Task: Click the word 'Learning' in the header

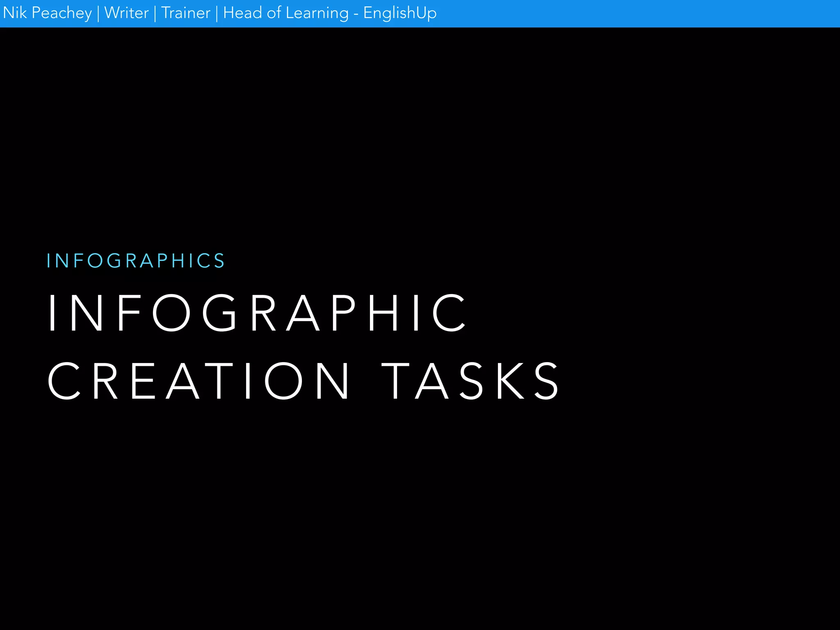Action: click(x=317, y=13)
